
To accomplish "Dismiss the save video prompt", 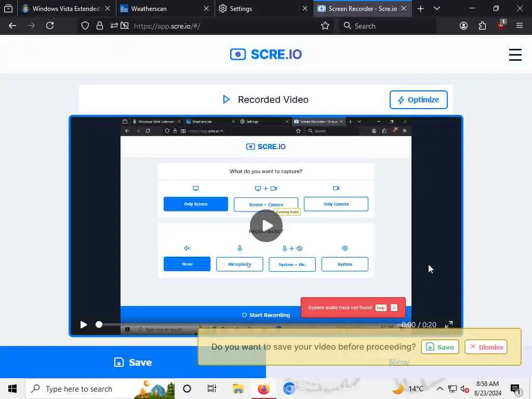I will pyautogui.click(x=486, y=347).
